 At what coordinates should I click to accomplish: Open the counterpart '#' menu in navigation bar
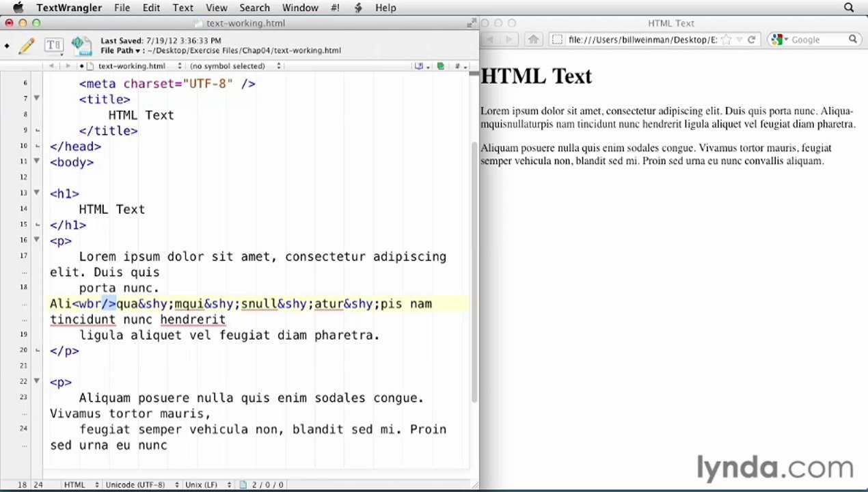(461, 66)
